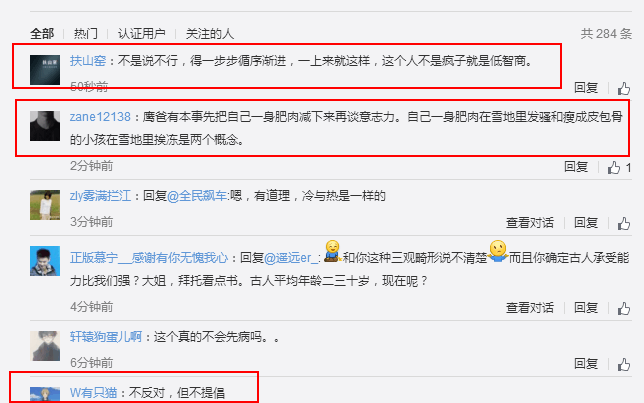Open 轩辕狗蛋儿啊's profile name link
The width and height of the screenshot is (644, 403).
click(106, 337)
